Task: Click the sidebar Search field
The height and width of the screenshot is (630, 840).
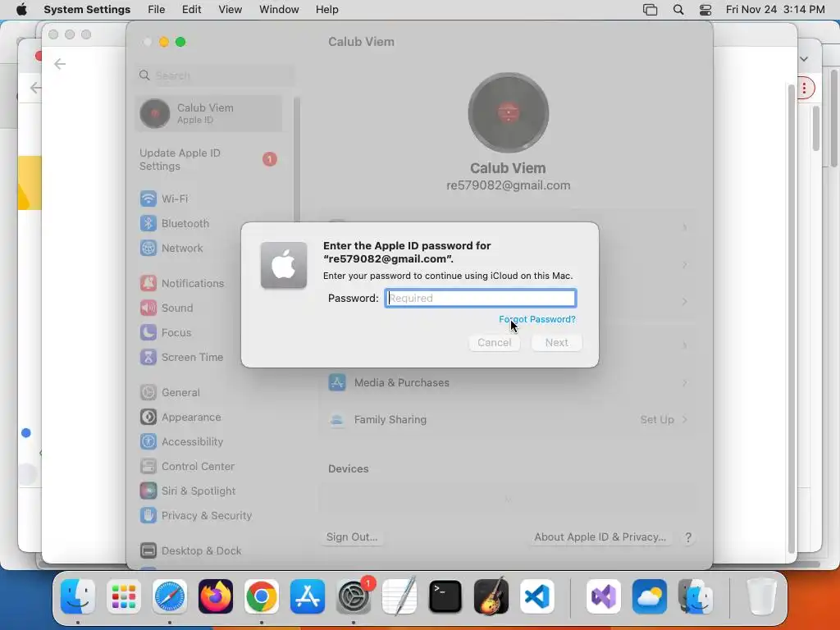Action: (216, 75)
